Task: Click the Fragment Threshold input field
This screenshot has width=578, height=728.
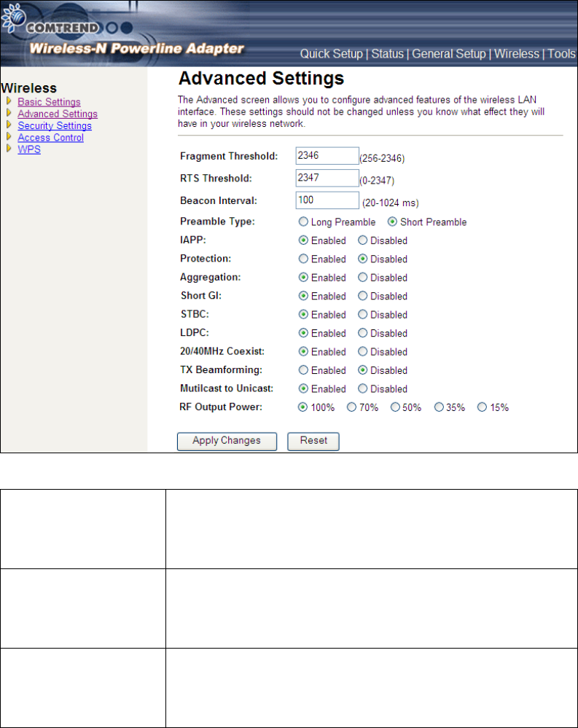Action: [327, 155]
